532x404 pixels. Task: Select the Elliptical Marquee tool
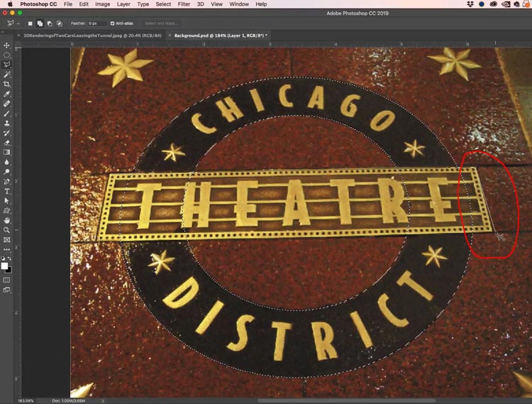pos(7,55)
